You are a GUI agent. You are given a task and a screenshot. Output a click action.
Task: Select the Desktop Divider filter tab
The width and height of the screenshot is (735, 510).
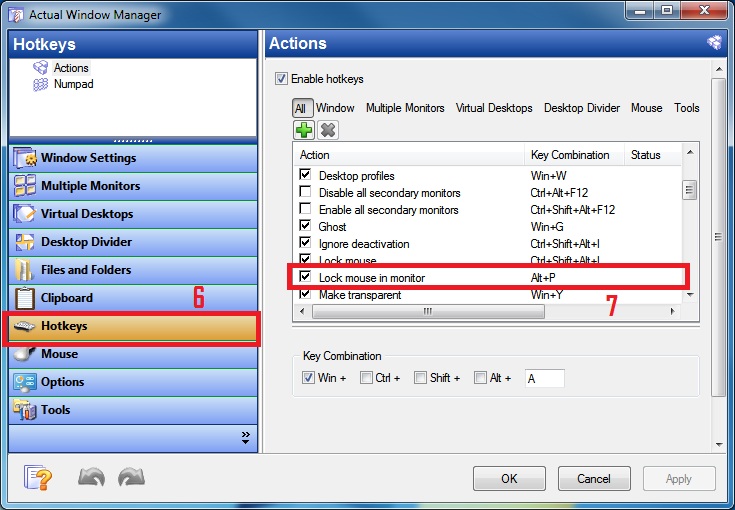coord(582,108)
